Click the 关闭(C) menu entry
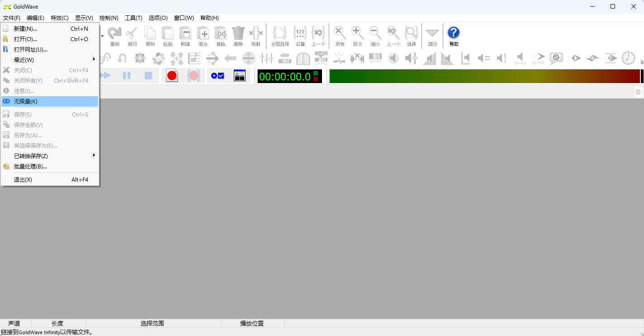 click(x=50, y=70)
